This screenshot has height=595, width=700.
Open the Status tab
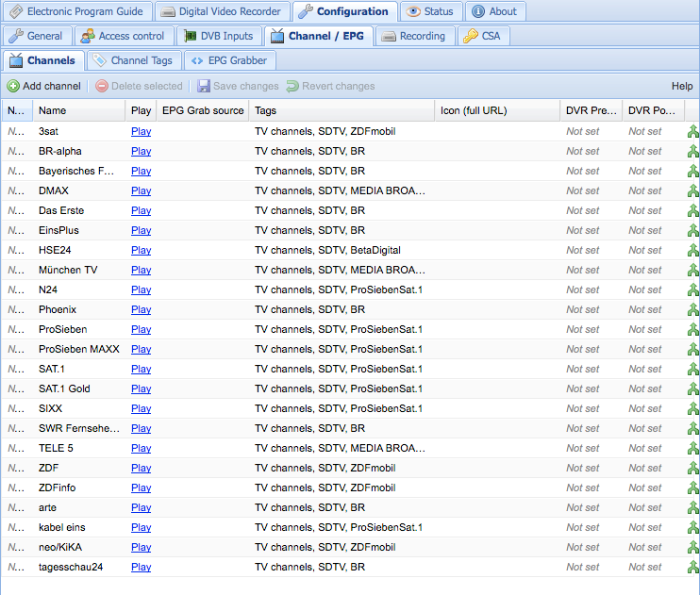[431, 11]
